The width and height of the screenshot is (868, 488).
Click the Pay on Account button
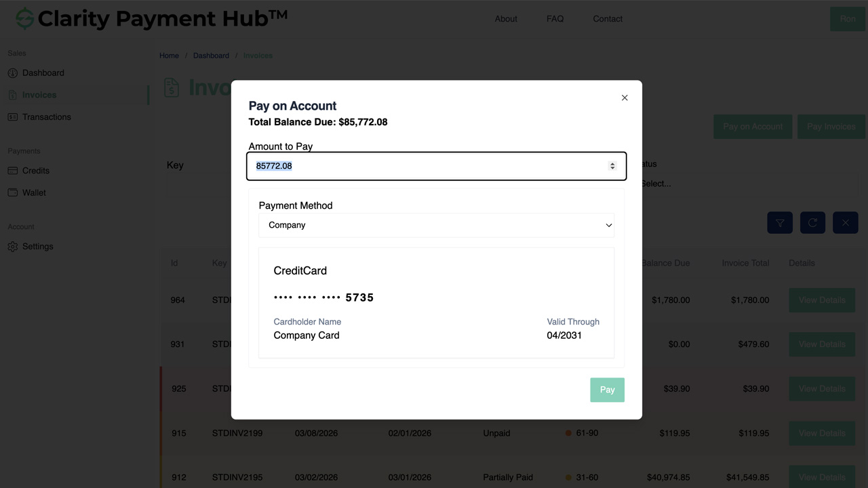(752, 126)
